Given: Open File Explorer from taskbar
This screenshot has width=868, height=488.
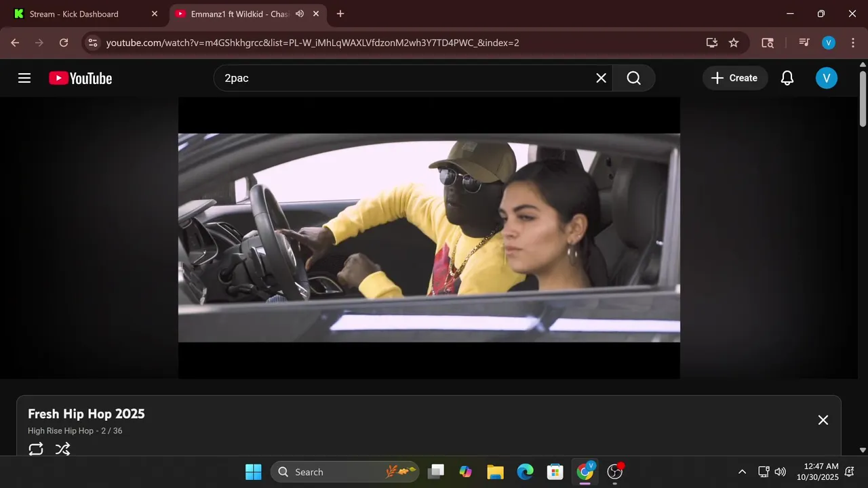Looking at the screenshot, I should [x=495, y=472].
